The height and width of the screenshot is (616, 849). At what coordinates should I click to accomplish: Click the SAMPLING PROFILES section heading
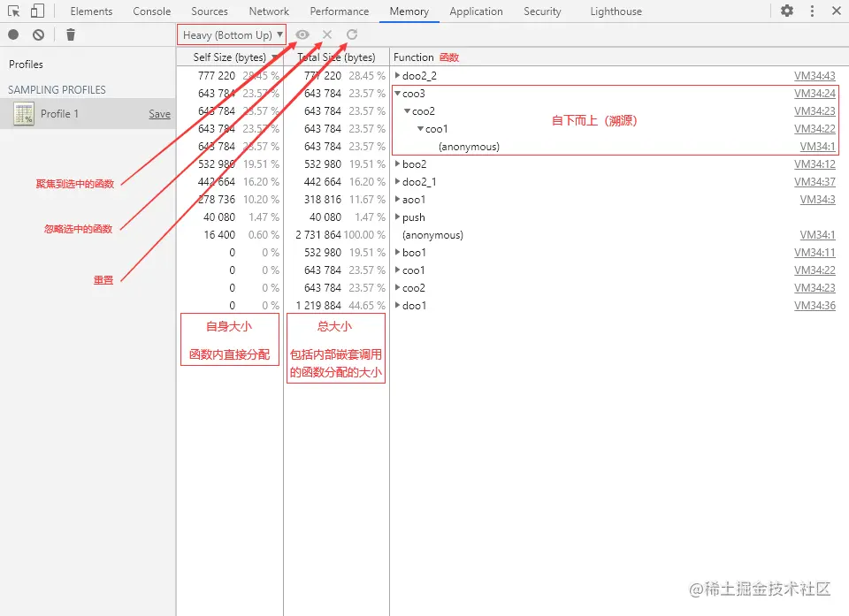click(x=57, y=90)
